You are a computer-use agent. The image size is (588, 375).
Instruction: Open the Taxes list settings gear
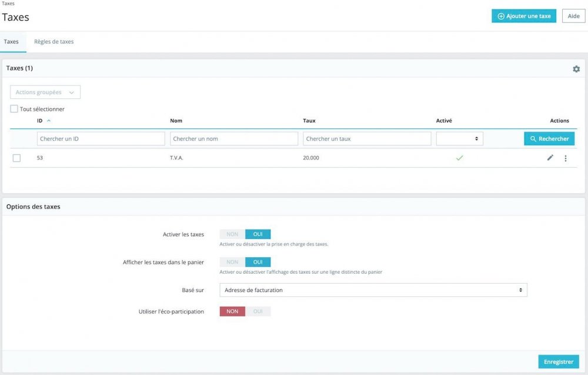point(576,69)
